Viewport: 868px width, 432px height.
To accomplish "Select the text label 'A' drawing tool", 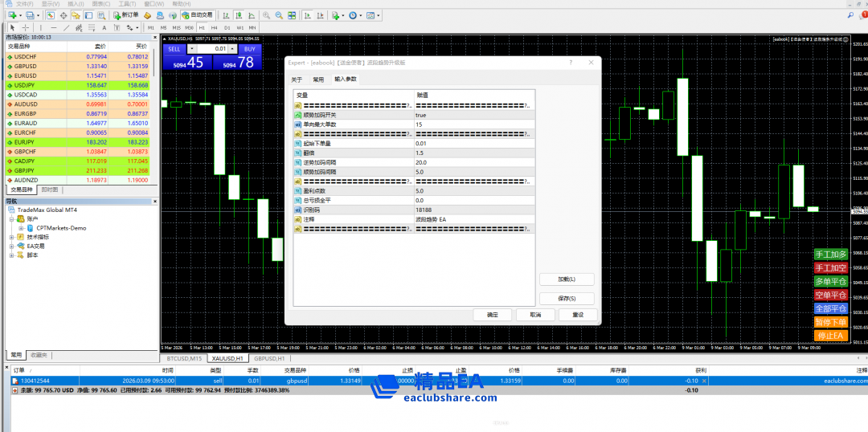I will (x=104, y=27).
